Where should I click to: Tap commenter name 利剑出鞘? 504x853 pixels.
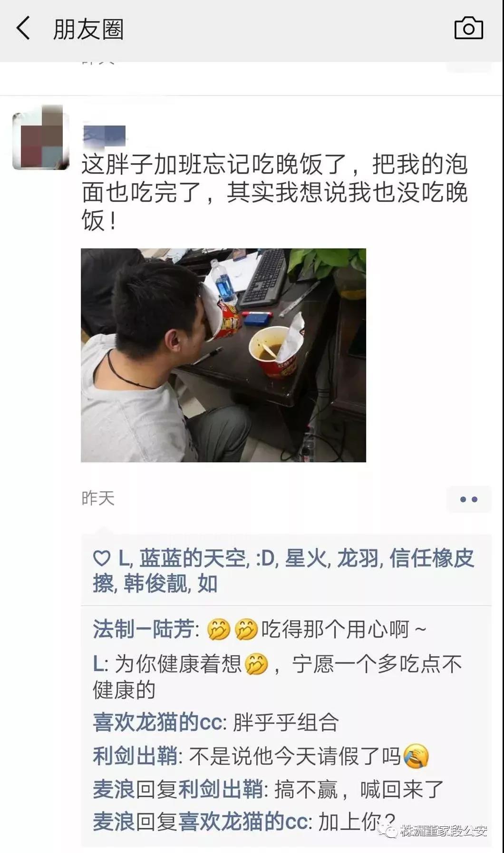click(135, 756)
